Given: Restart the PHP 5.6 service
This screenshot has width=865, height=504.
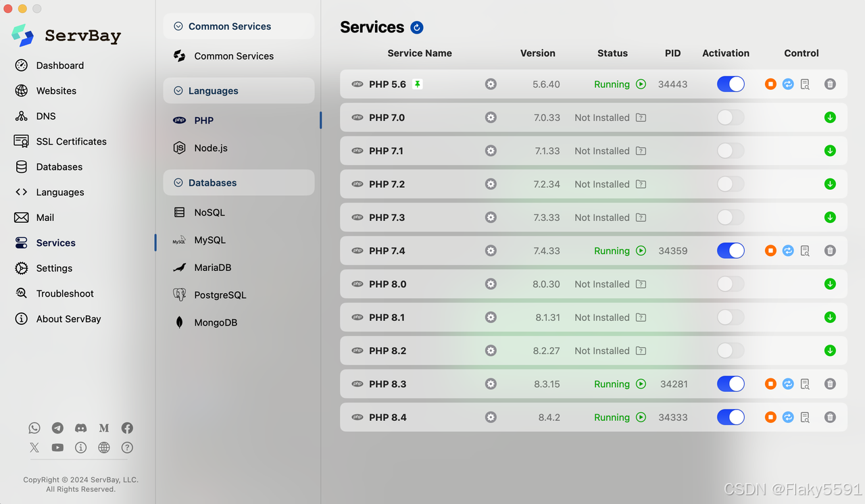Looking at the screenshot, I should tap(788, 84).
